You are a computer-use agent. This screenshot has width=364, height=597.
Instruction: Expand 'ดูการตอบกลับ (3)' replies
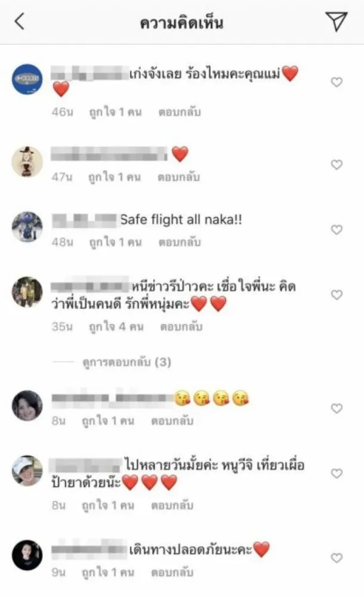point(127,362)
